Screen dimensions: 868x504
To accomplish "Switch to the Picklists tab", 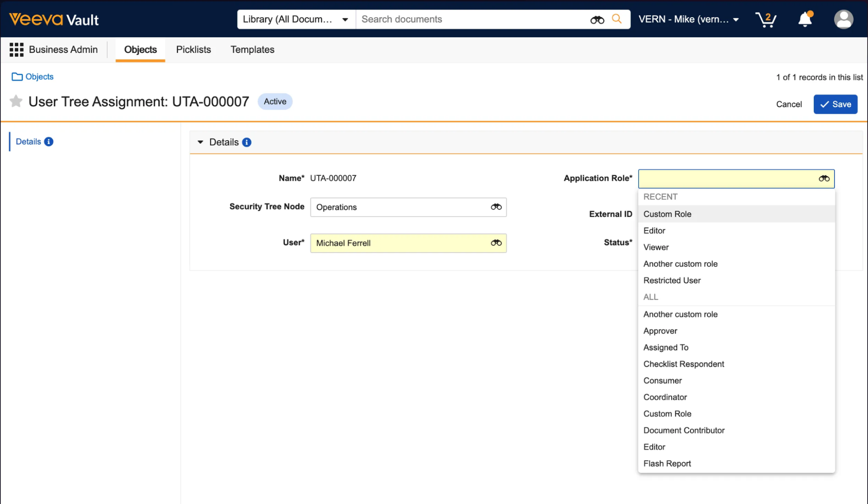I will coord(193,49).
